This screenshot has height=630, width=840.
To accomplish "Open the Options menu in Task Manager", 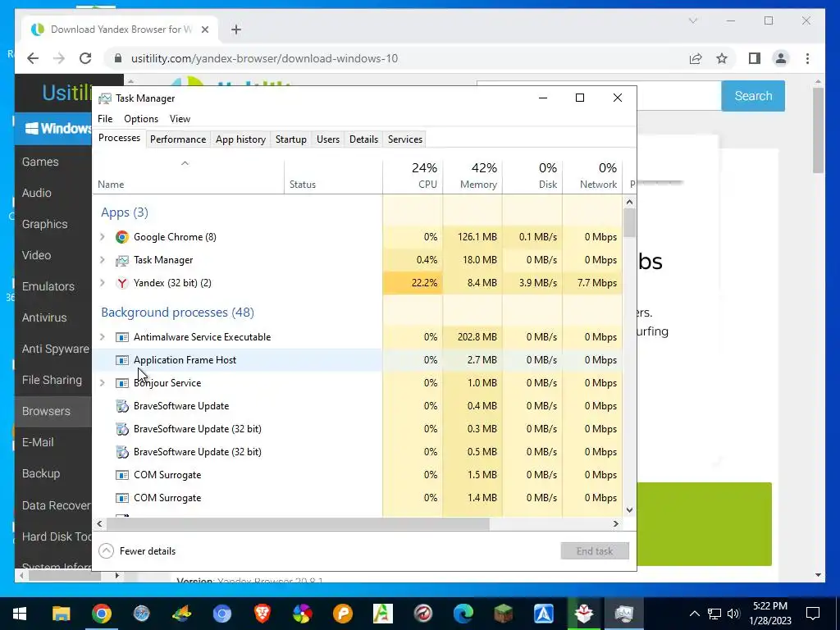I will [x=141, y=119].
